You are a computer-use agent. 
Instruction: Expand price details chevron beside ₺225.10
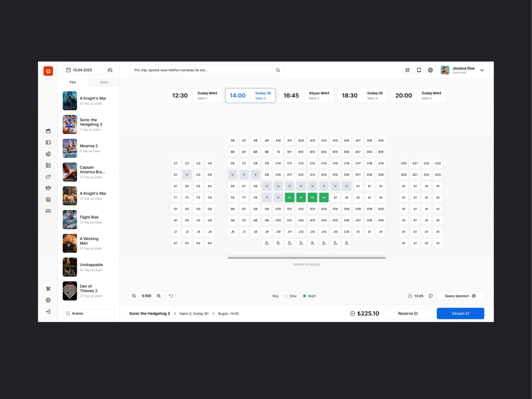[x=352, y=313]
